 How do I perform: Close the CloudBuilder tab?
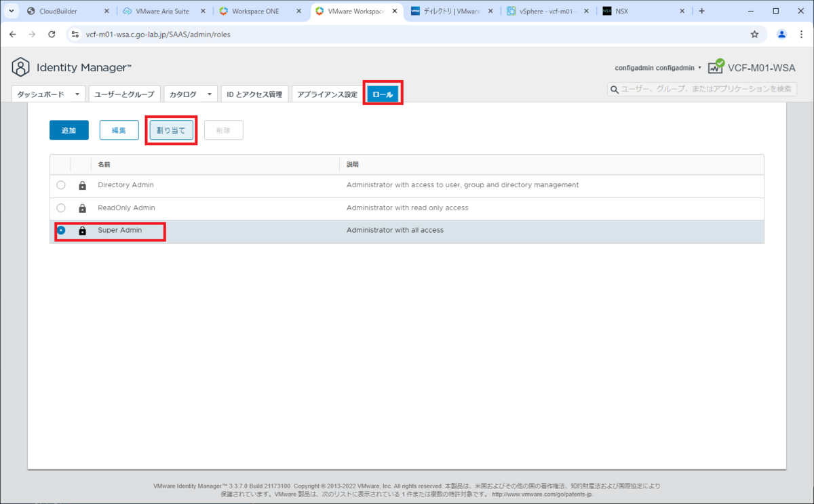106,11
